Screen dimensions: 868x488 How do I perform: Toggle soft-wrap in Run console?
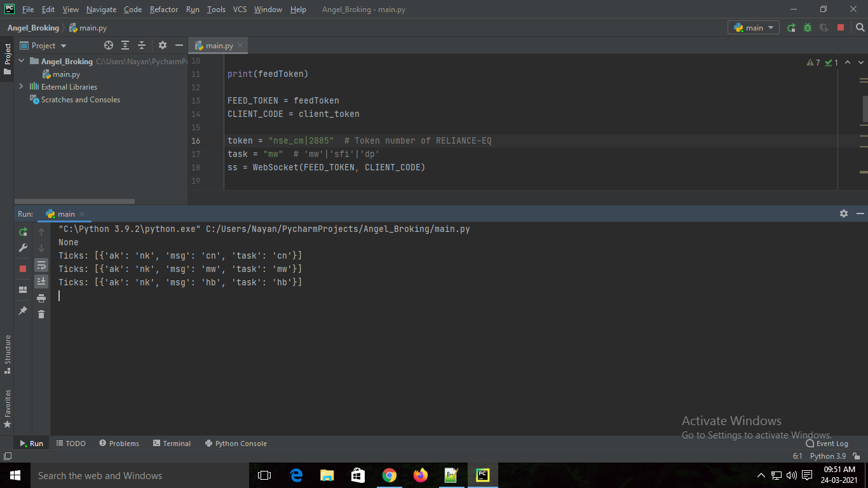(x=41, y=265)
